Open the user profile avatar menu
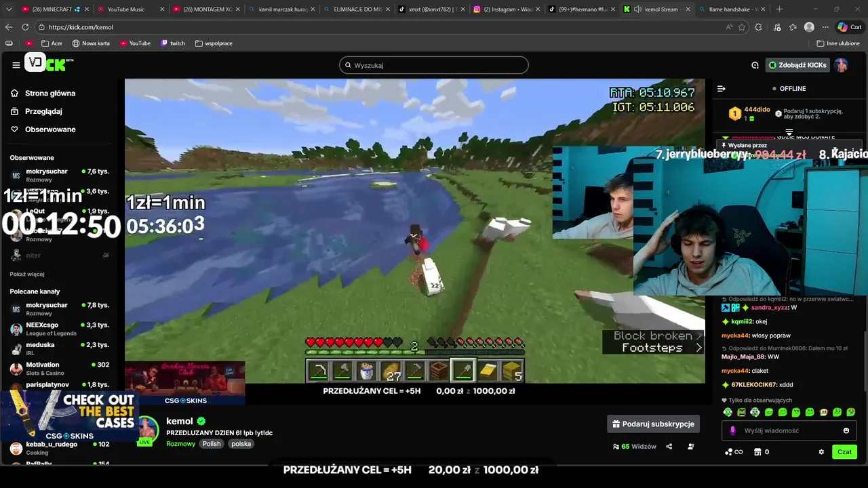The height and width of the screenshot is (488, 868). pos(841,65)
